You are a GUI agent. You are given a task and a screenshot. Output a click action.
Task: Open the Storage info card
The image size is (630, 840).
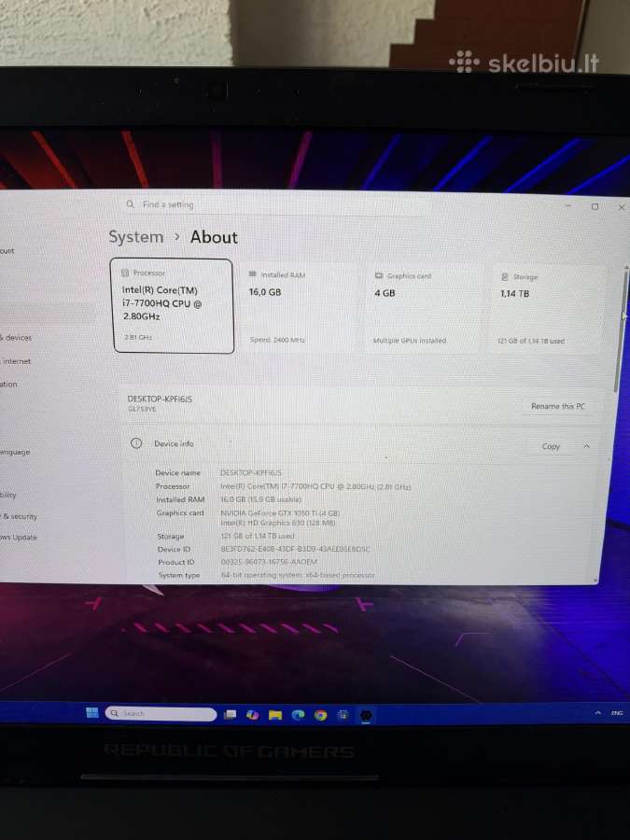(x=548, y=309)
